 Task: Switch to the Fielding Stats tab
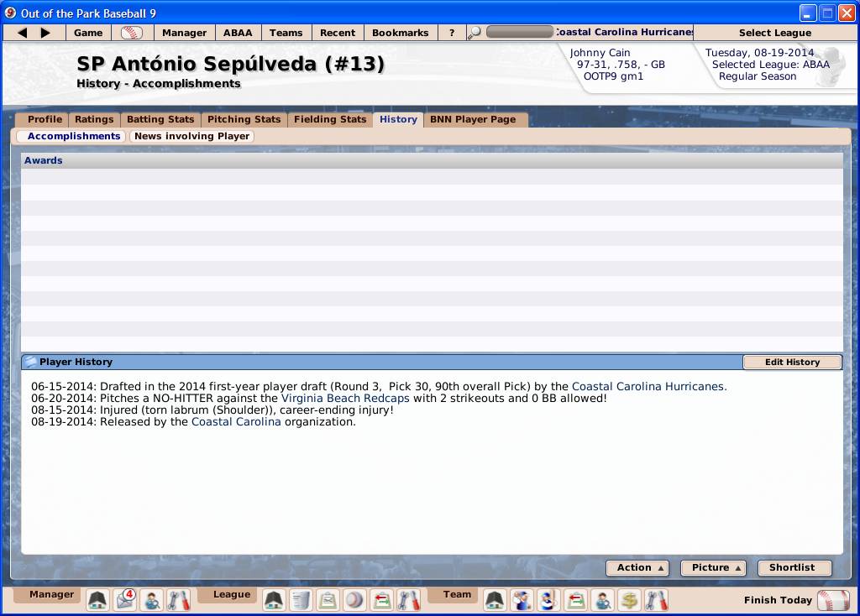point(330,119)
